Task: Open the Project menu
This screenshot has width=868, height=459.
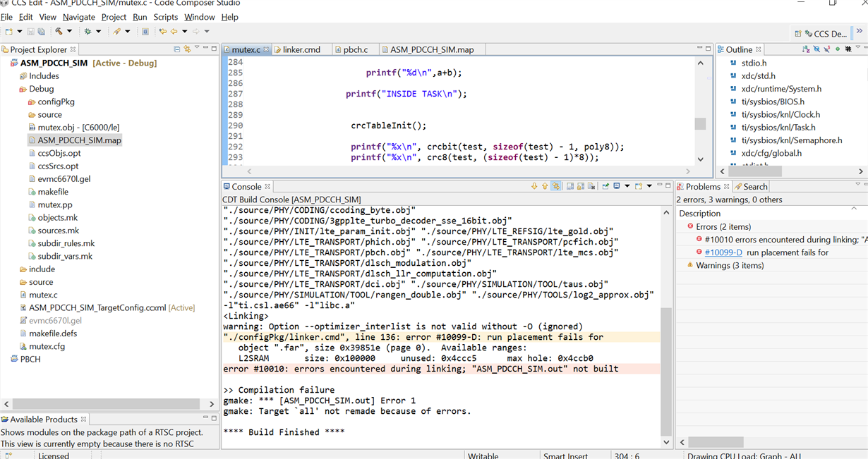Action: coord(114,17)
